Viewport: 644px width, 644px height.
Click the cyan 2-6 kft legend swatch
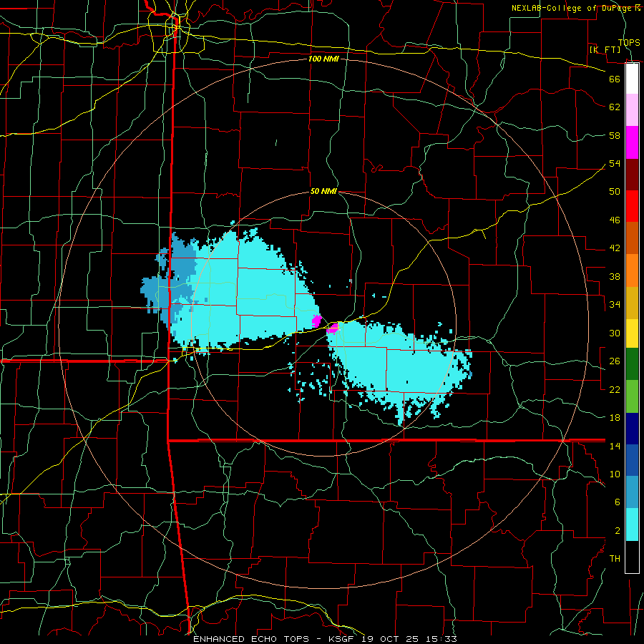point(632,525)
